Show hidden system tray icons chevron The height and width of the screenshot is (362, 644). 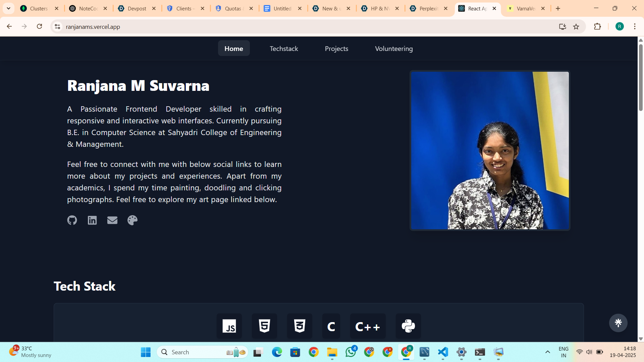coord(548,352)
